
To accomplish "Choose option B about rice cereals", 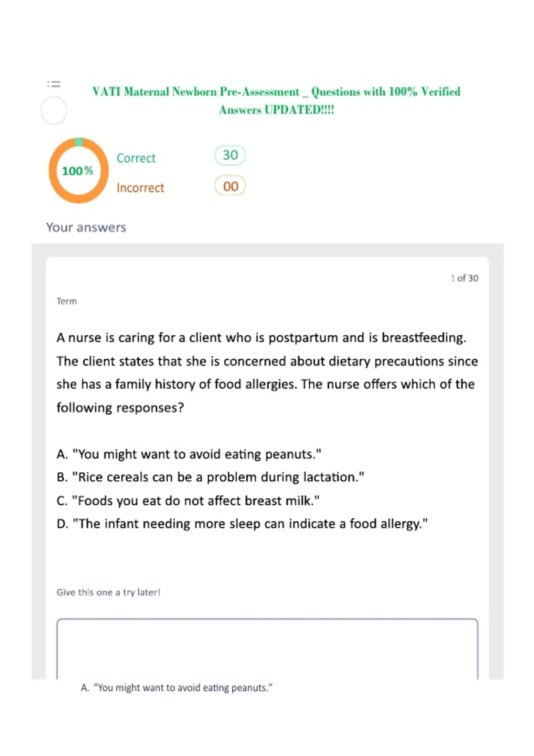I will [x=210, y=477].
